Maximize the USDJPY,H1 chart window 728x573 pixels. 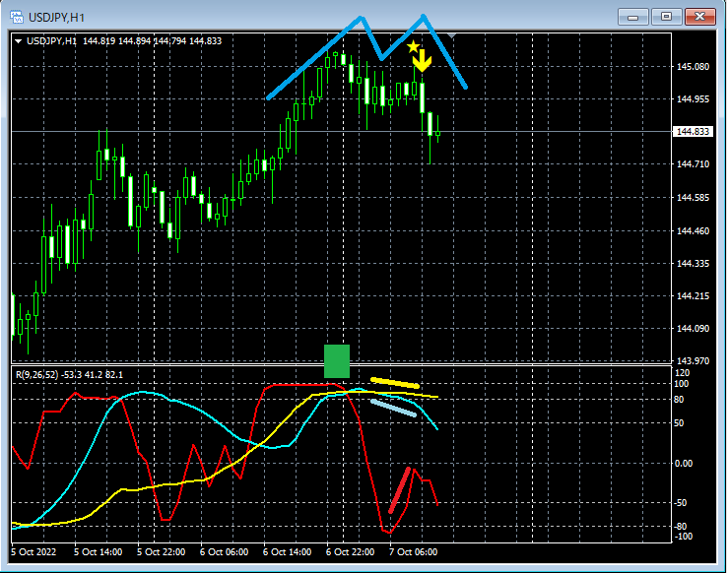click(x=666, y=17)
